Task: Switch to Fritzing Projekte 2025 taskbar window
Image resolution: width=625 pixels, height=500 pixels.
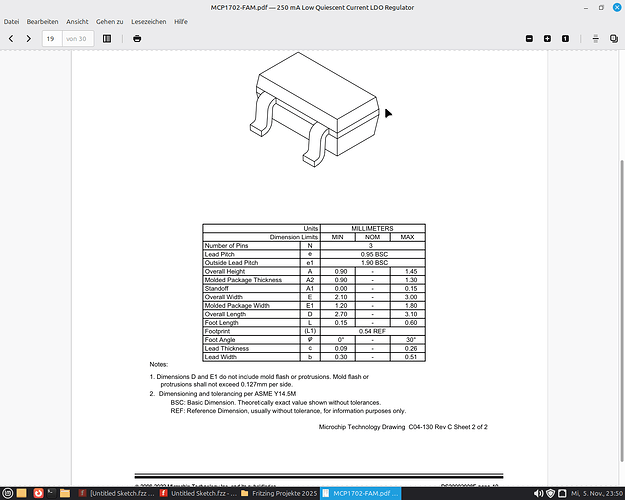Action: [x=276, y=493]
